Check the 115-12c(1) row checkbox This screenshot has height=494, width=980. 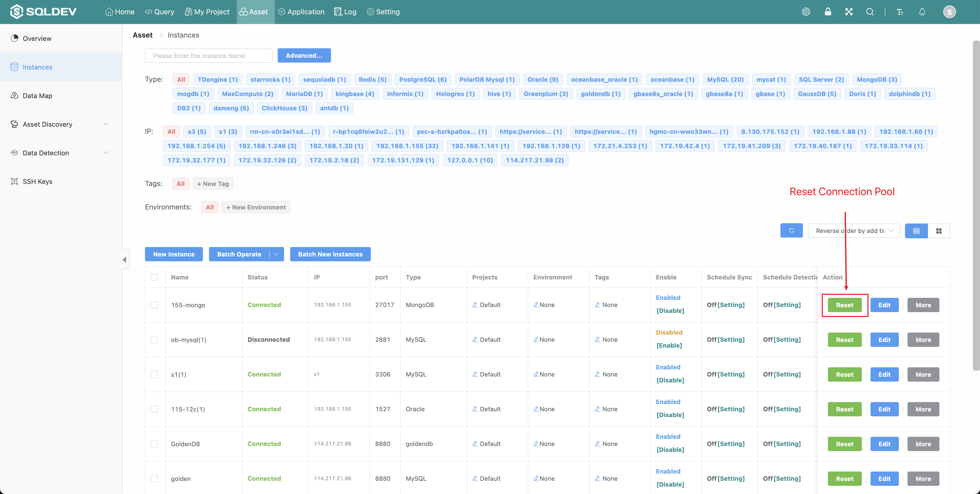[154, 409]
